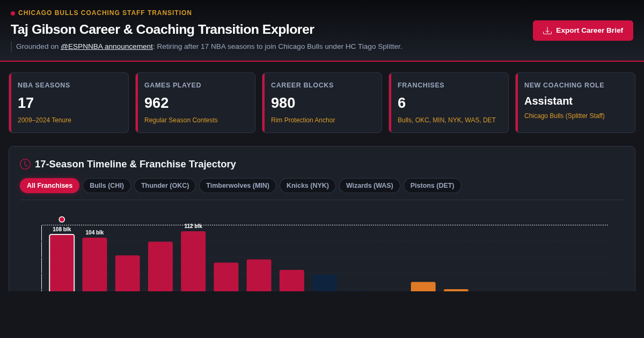
Task: Show only Timberwolves (MIN) seasons
Action: (238, 186)
